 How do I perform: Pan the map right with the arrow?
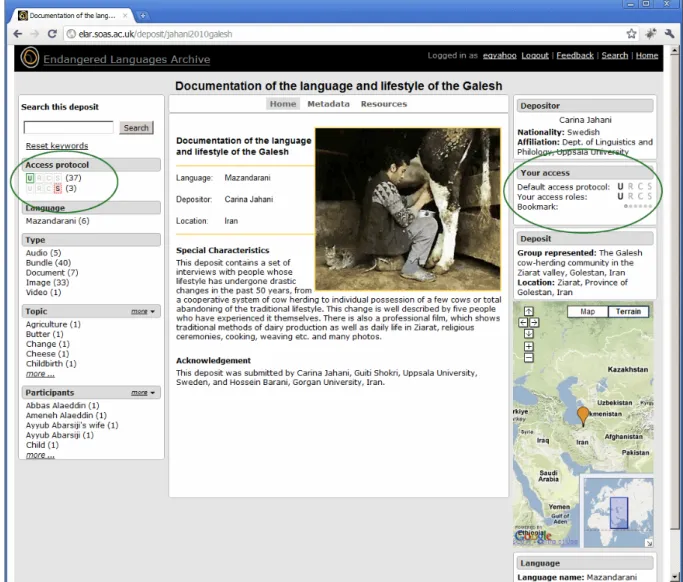[534, 322]
